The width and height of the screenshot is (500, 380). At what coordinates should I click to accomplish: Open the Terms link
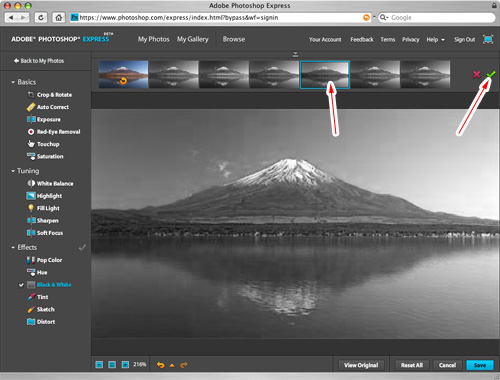pos(388,40)
